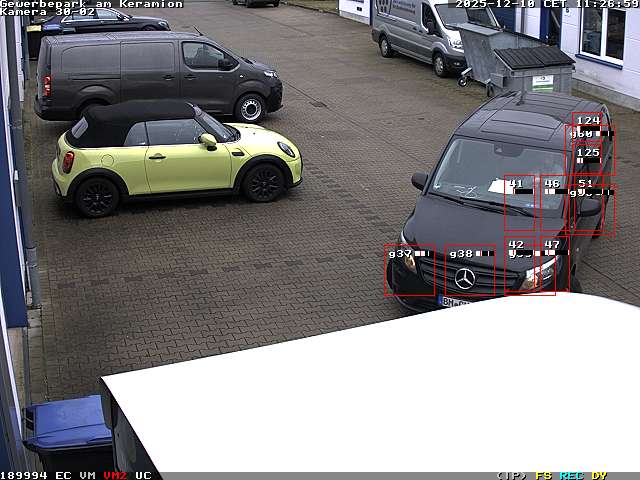This screenshot has width=640, height=480.
Task: Click the EC status indicator
Action: pos(63,475)
